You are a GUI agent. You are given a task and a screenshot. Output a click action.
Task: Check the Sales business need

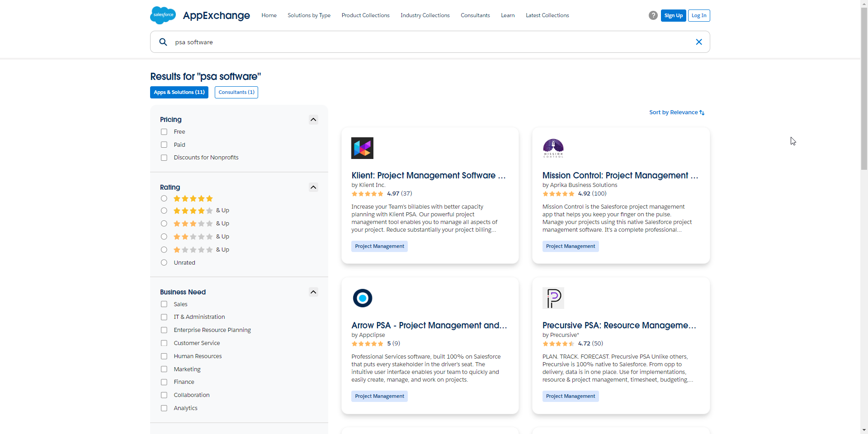164,304
